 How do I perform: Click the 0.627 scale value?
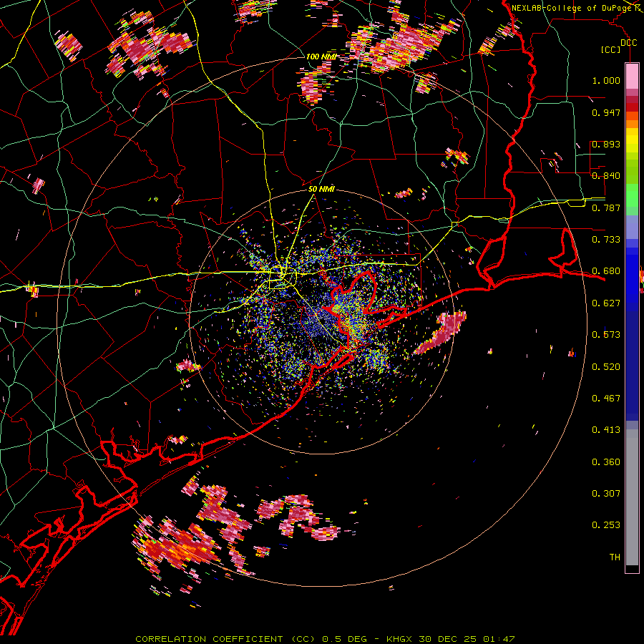(606, 303)
